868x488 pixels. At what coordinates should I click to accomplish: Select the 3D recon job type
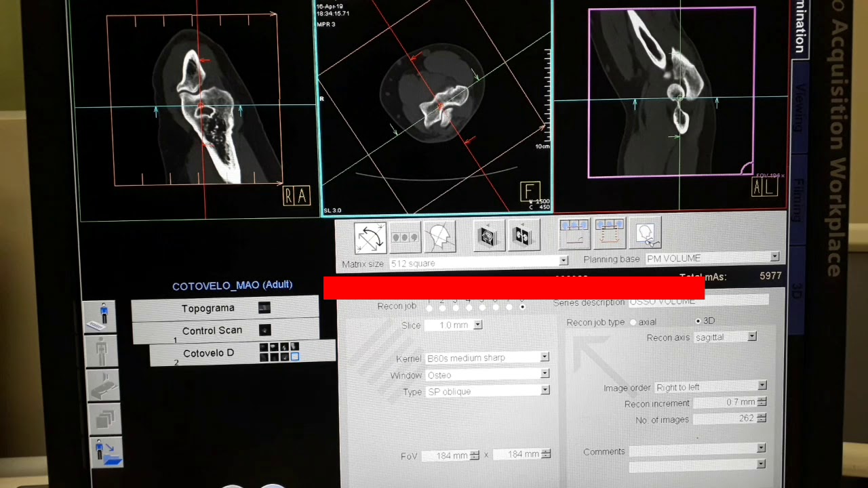[x=698, y=321]
